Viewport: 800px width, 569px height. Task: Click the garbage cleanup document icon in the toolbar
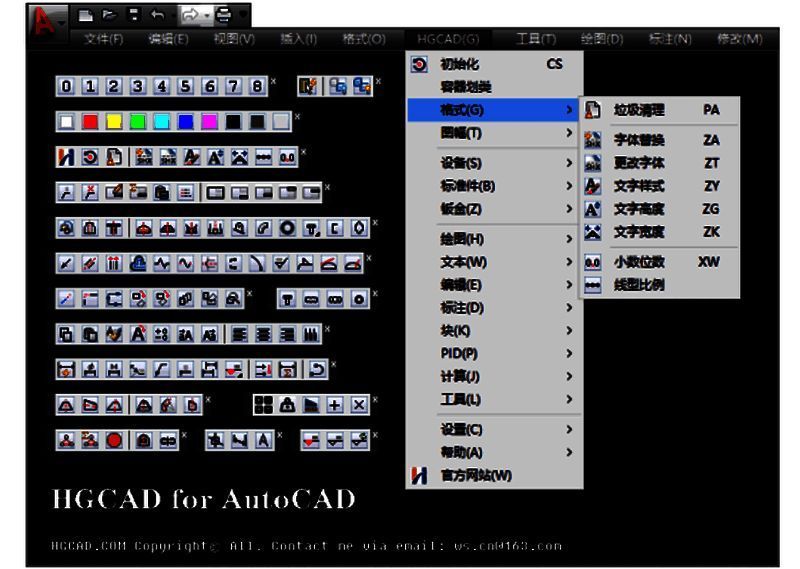point(114,157)
